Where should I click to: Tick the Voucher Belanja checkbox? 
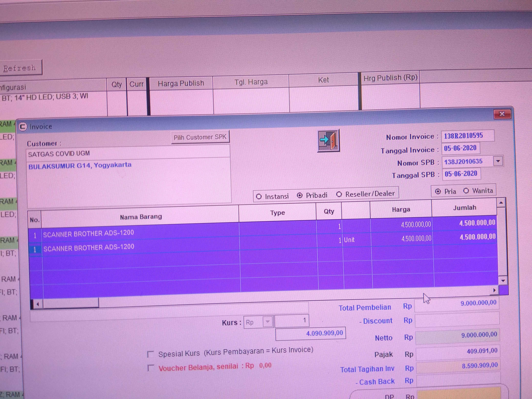(151, 368)
